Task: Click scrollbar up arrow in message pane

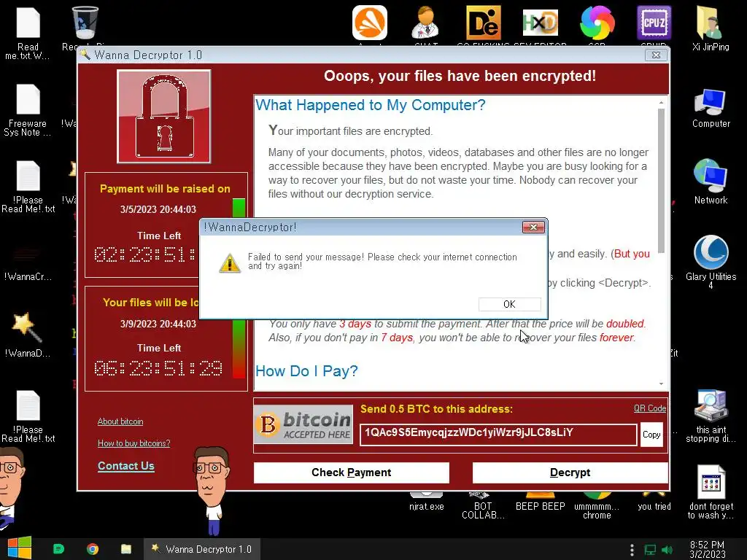Action: click(x=661, y=102)
